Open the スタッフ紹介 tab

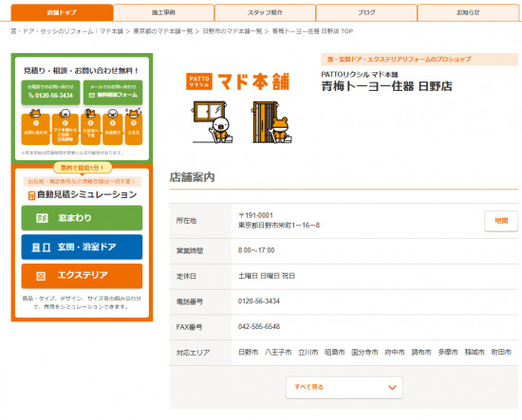[265, 12]
